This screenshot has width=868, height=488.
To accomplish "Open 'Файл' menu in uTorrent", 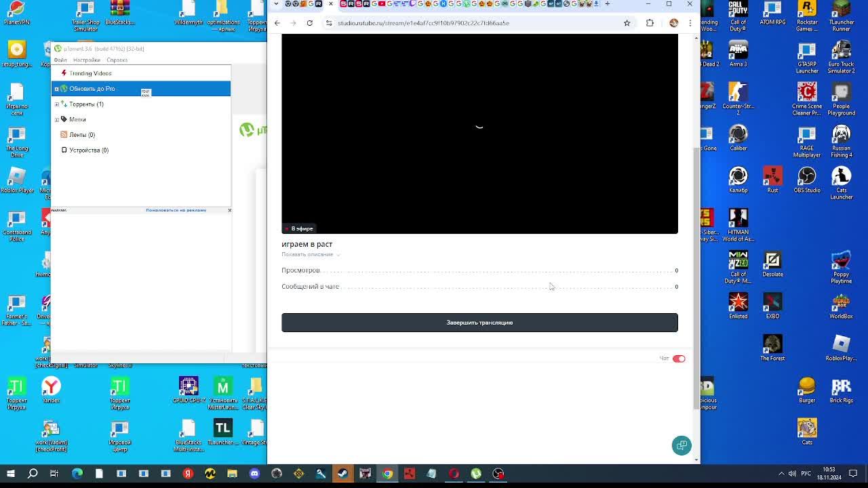I will (x=60, y=60).
